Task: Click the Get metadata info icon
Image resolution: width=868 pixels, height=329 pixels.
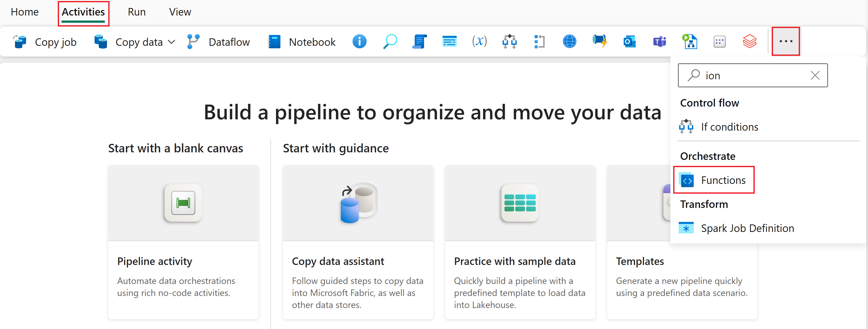Action: (359, 42)
